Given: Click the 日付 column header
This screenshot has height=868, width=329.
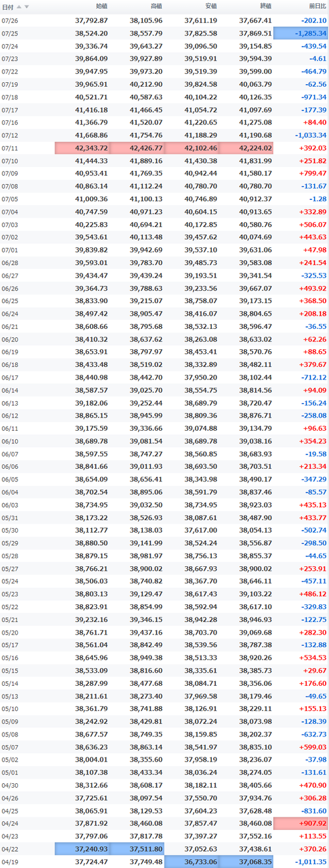Looking at the screenshot, I should coord(7,7).
